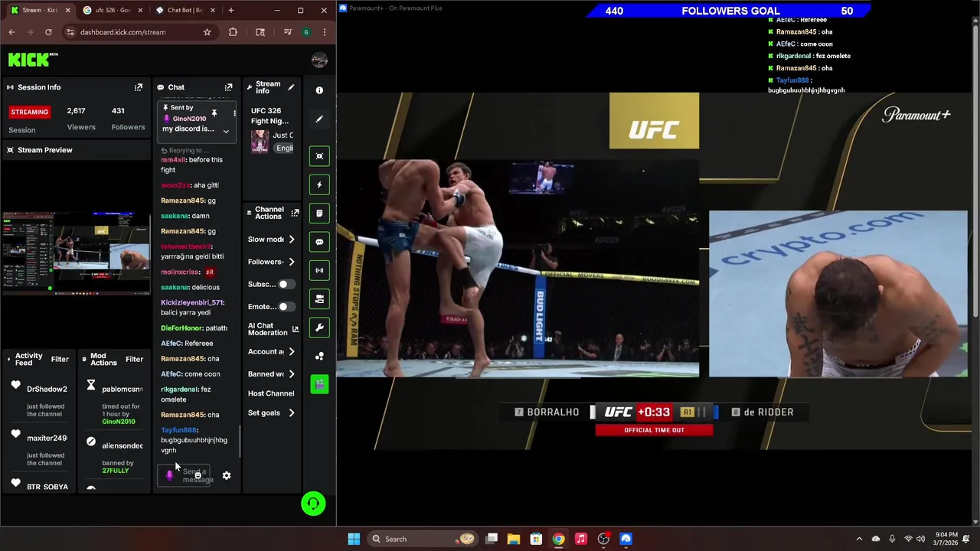
Task: Open Mod Actions Filter
Action: click(134, 359)
